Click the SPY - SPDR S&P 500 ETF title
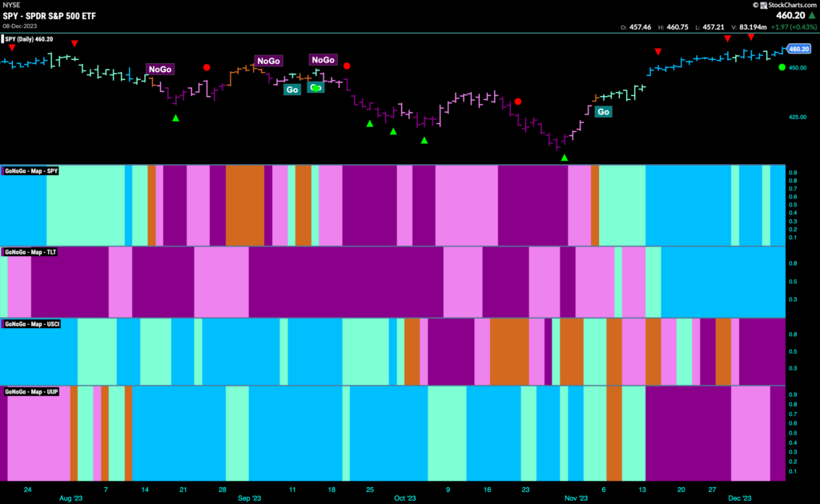 49,16
